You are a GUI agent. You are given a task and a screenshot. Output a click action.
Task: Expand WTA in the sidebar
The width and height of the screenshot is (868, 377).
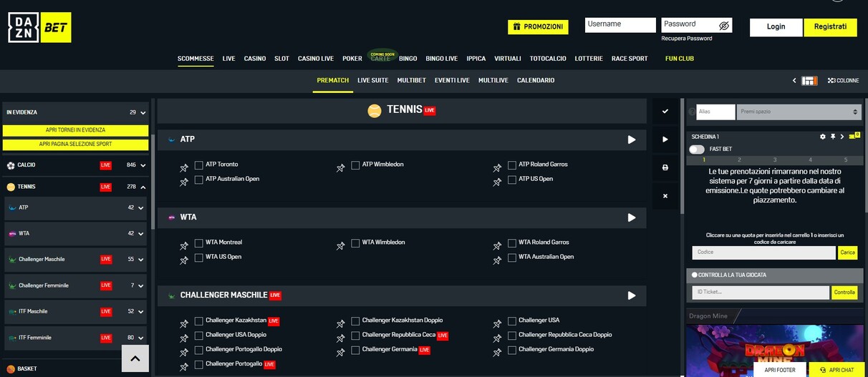click(x=75, y=233)
